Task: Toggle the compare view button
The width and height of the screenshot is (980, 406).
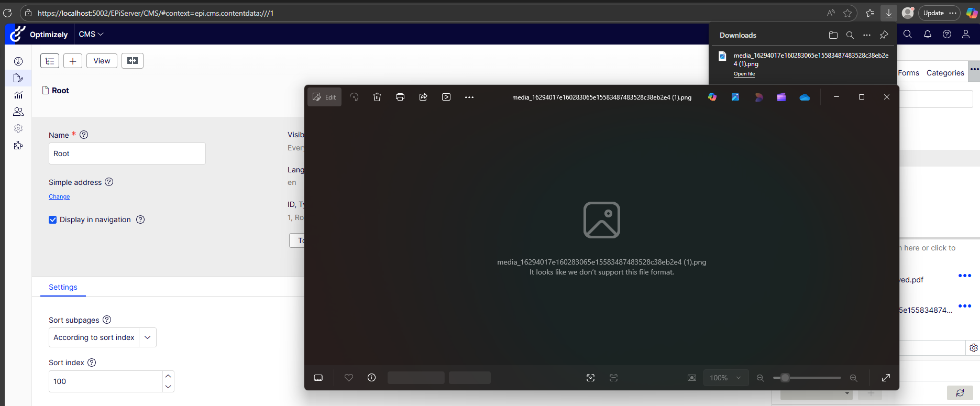Action: point(133,61)
